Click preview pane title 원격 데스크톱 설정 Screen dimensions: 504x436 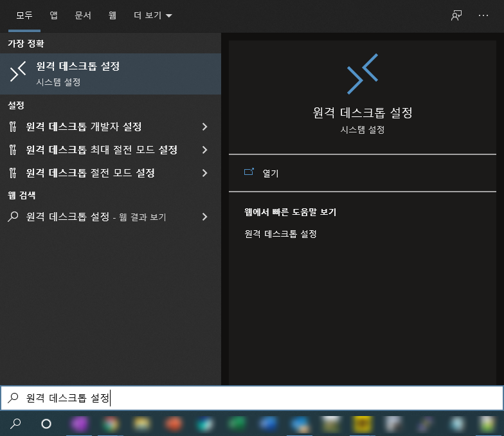[363, 113]
